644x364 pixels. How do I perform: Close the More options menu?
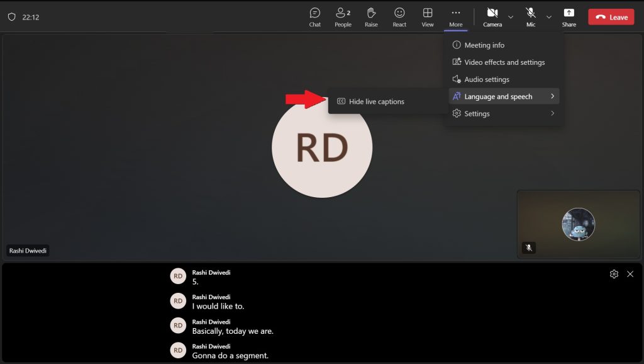[x=455, y=17]
